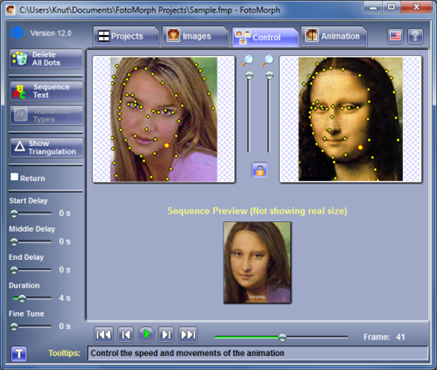Click the Version 12.0 text
The height and width of the screenshot is (370, 437).
point(51,33)
